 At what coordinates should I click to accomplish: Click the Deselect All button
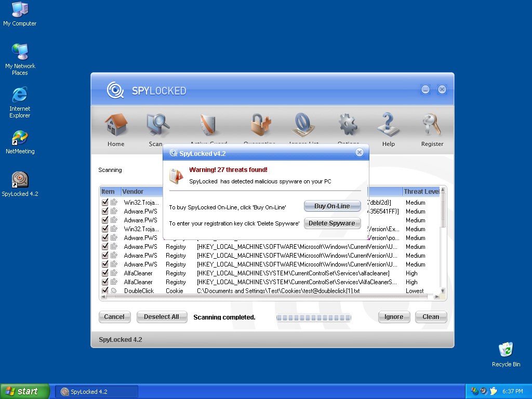[x=161, y=317]
